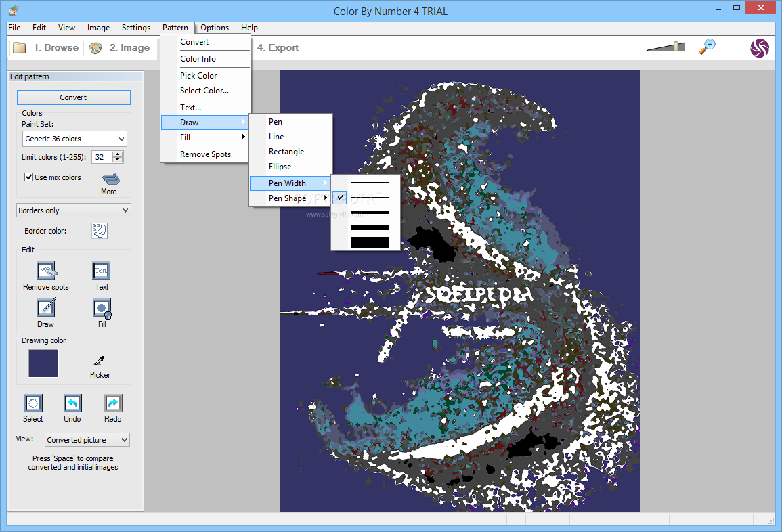Open the Options menu
Viewport: 782px width, 532px height.
coord(215,28)
